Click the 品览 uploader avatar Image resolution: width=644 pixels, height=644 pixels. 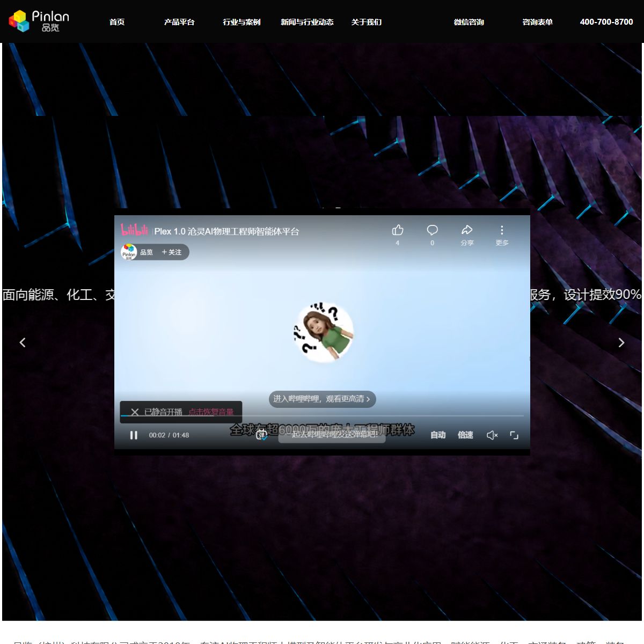click(129, 252)
